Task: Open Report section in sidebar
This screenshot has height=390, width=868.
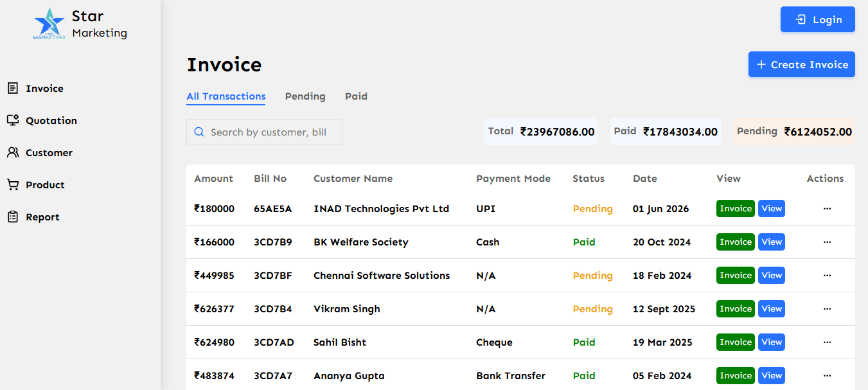Action: [33, 217]
